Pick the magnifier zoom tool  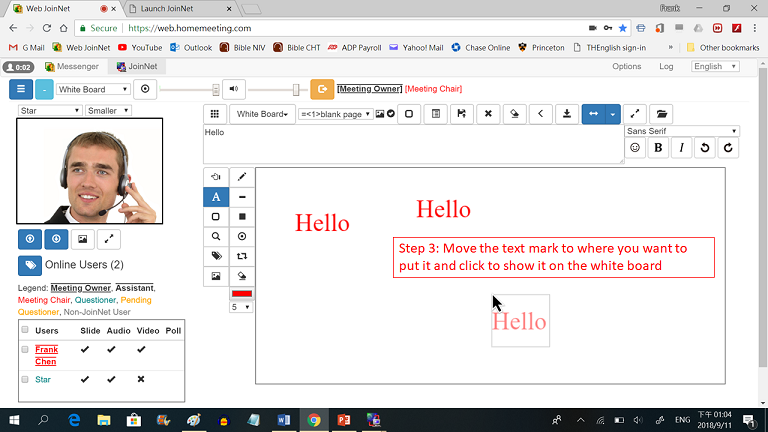point(216,236)
